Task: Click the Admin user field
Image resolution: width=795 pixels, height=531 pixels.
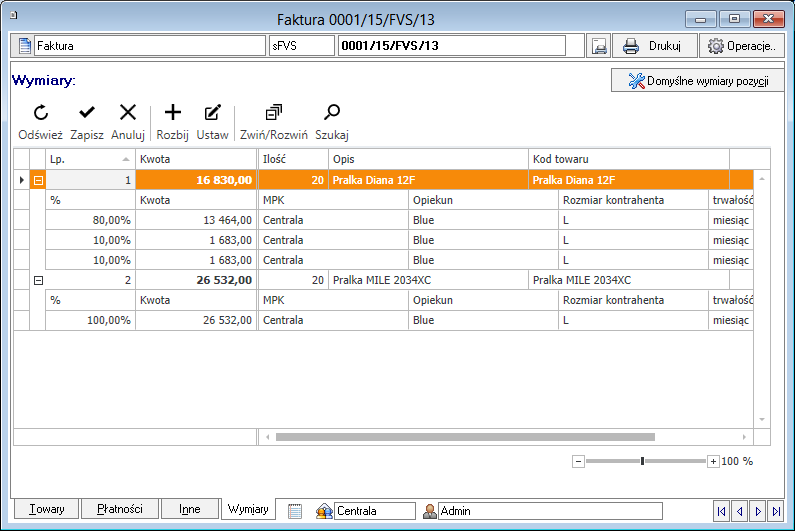Action: 550,511
